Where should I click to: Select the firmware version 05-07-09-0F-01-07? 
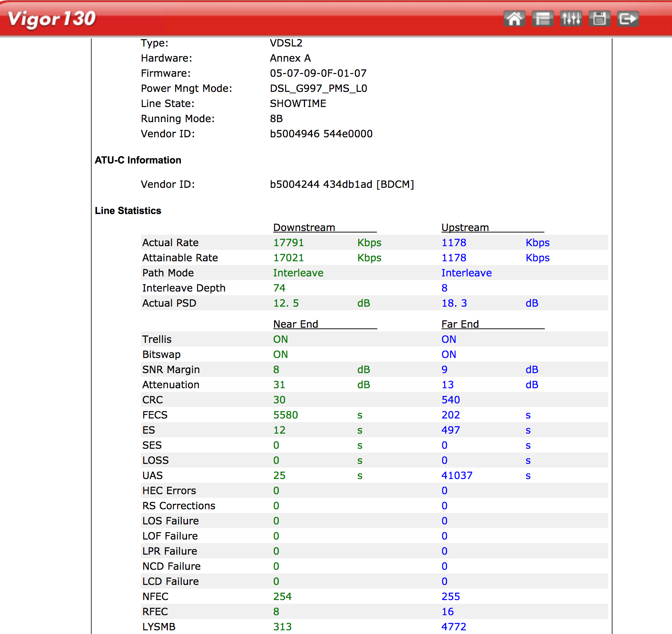click(318, 73)
